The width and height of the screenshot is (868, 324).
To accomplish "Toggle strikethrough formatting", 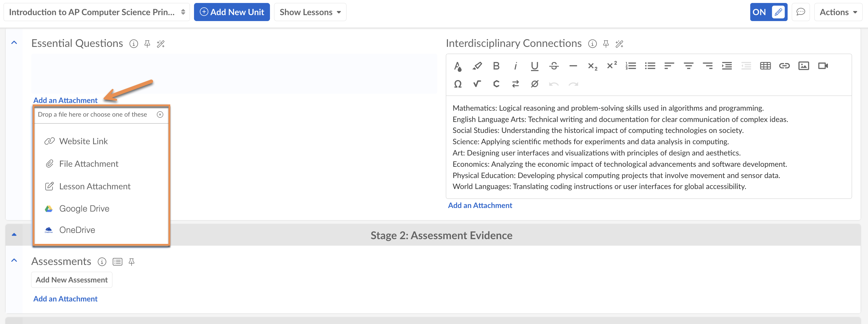I will click(x=554, y=66).
